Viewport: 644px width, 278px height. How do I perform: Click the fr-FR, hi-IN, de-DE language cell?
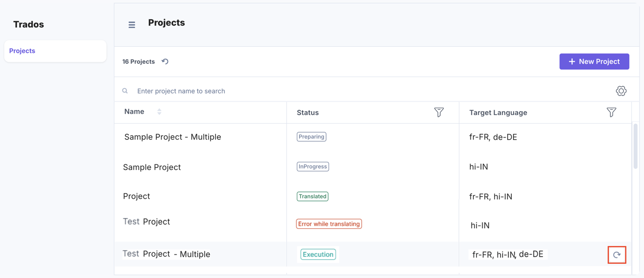pos(508,254)
